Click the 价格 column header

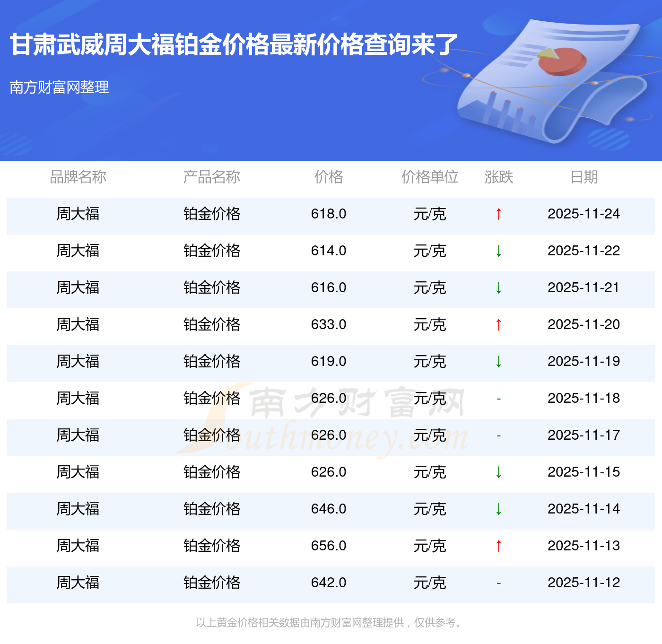[329, 177]
